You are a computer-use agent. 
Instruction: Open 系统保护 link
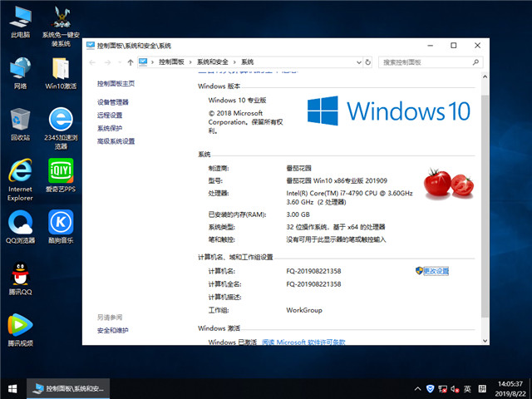coord(110,128)
